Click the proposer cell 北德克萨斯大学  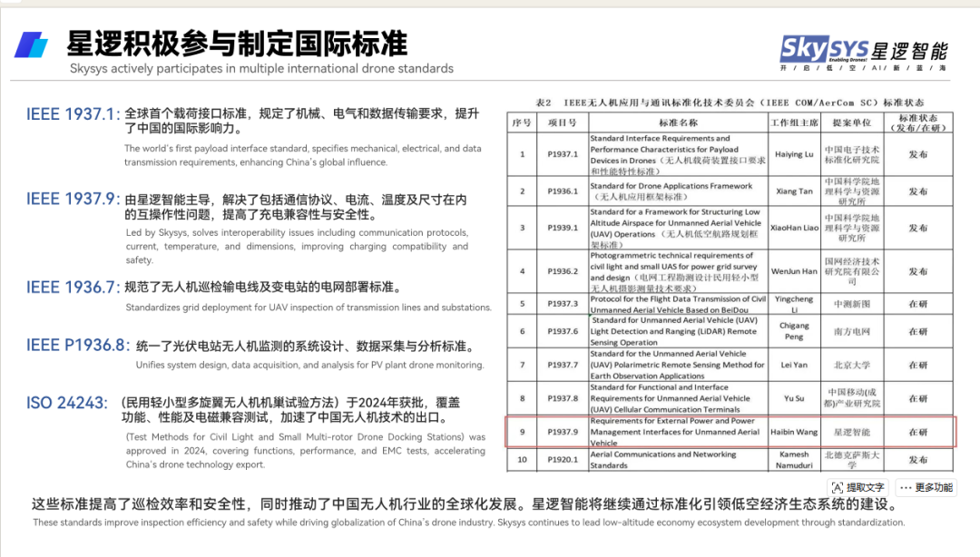click(x=851, y=459)
